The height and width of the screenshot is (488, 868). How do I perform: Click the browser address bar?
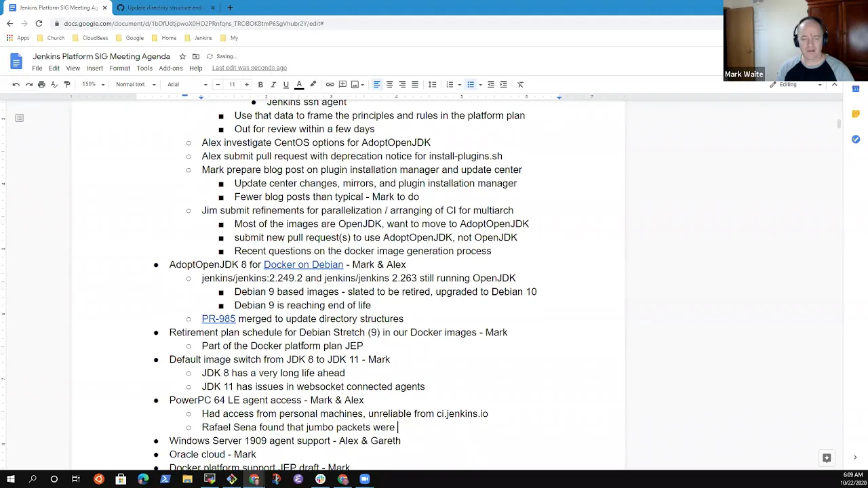(380, 23)
